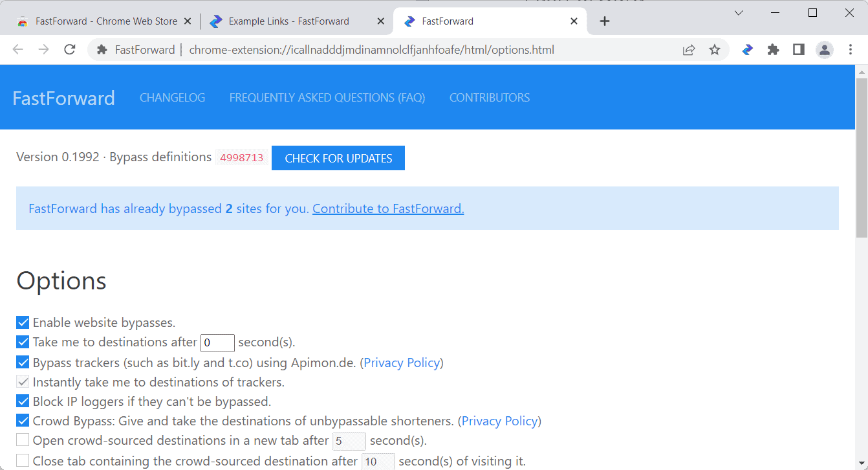The width and height of the screenshot is (868, 470).
Task: Click the FastForward extension toolbar icon
Action: point(748,50)
